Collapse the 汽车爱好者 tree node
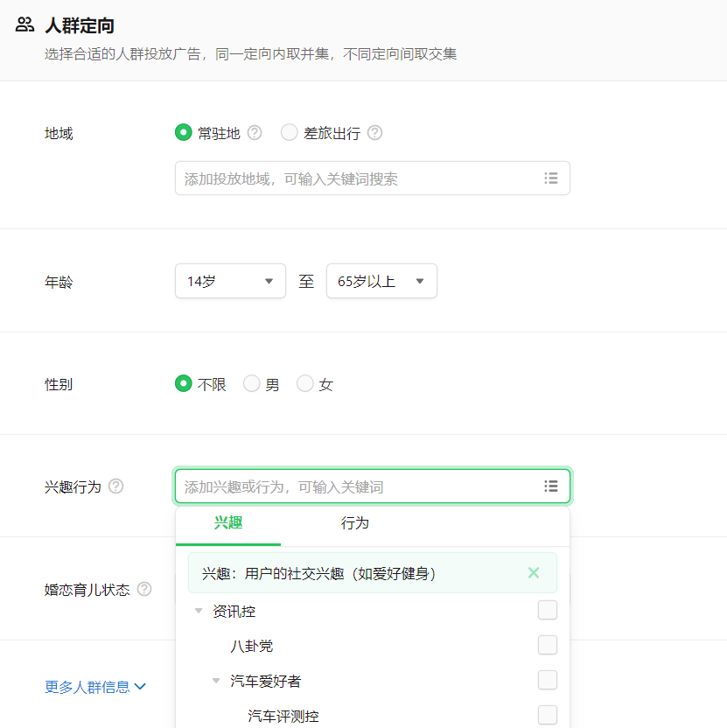 (216, 680)
